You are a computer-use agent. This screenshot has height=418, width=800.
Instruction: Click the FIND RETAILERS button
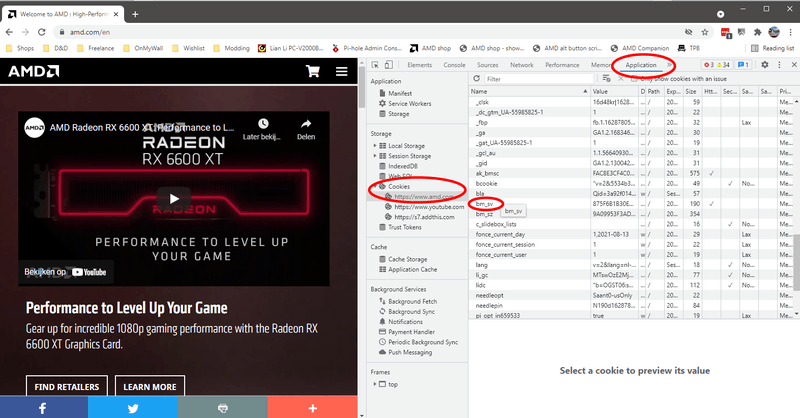pyautogui.click(x=67, y=387)
